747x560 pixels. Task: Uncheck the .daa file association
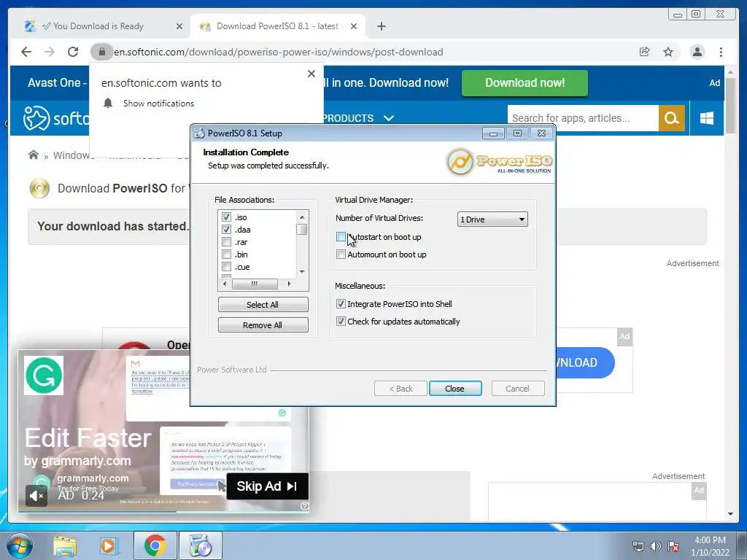coord(226,230)
